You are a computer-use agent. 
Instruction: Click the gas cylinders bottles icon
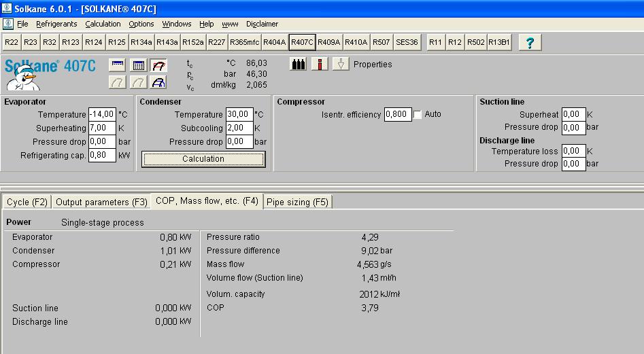[298, 64]
